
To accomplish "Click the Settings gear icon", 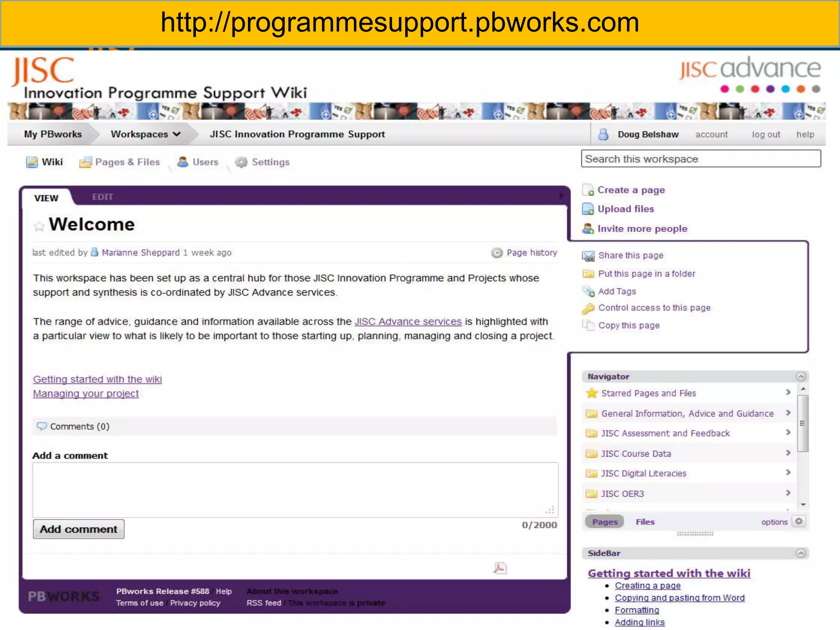I will pos(241,162).
